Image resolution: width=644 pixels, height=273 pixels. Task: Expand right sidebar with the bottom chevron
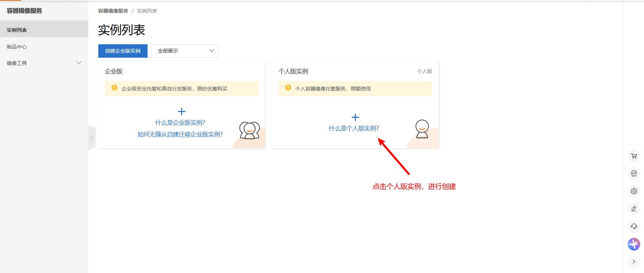tap(634, 262)
